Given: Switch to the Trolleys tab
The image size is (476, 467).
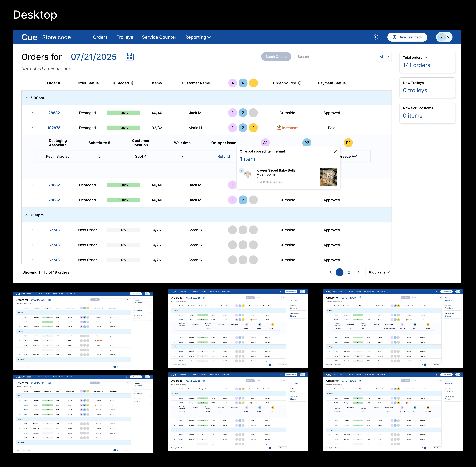Looking at the screenshot, I should pyautogui.click(x=125, y=37).
